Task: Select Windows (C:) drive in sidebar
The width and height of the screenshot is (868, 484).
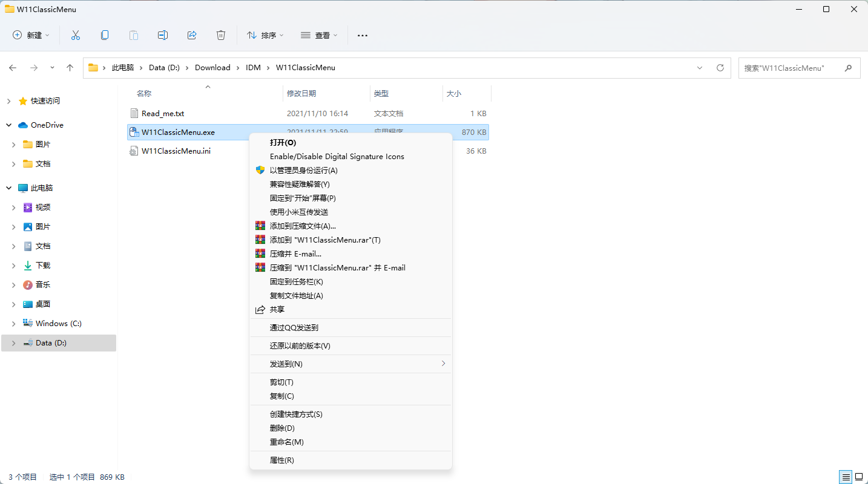Action: pos(58,324)
